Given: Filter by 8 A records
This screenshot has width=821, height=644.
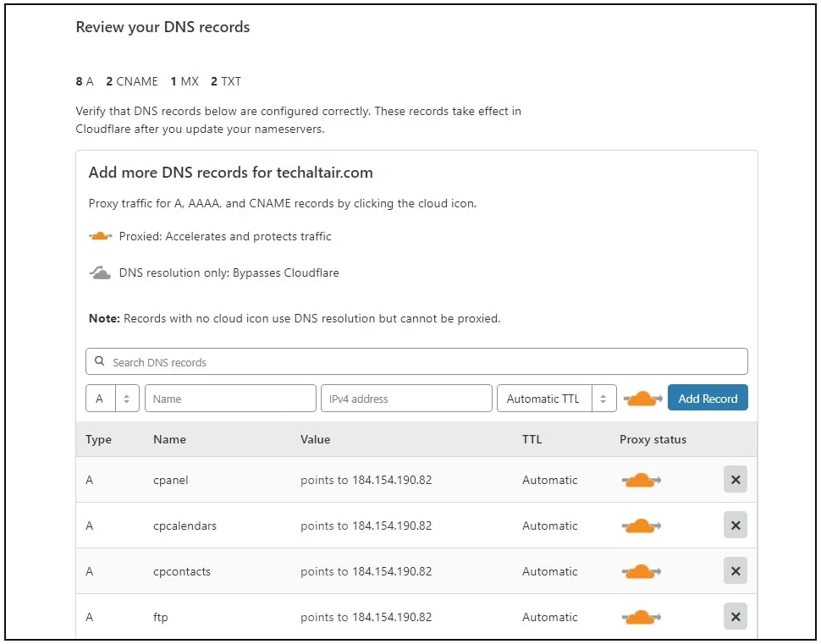Looking at the screenshot, I should click(85, 81).
